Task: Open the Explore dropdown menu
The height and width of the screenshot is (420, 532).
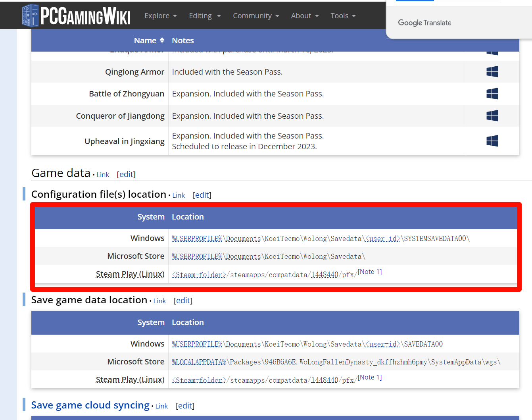Action: [x=160, y=16]
